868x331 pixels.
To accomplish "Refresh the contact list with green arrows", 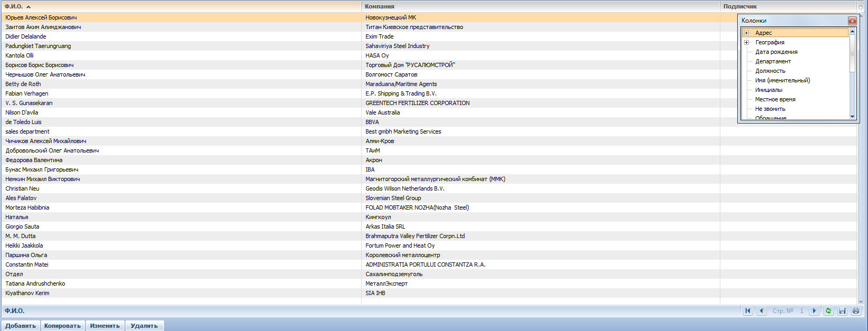I will click(828, 311).
